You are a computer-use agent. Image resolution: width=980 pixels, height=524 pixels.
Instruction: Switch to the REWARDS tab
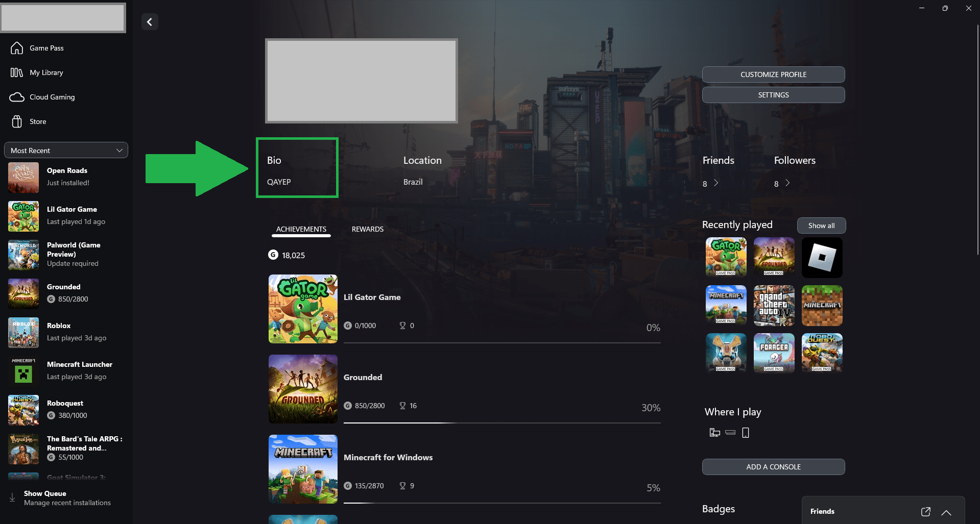click(x=368, y=229)
